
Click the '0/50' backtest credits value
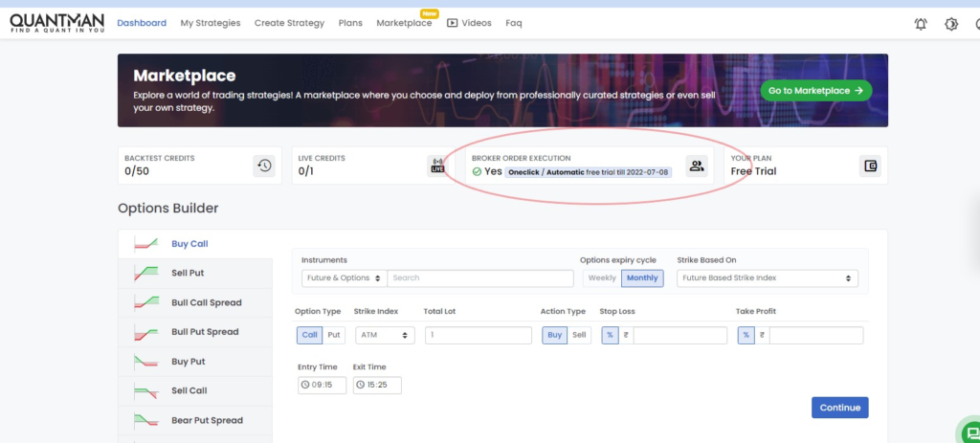pos(137,171)
